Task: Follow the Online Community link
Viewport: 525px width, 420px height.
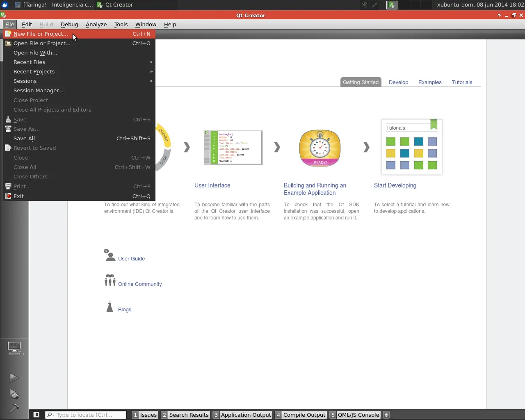Action: [x=140, y=284]
